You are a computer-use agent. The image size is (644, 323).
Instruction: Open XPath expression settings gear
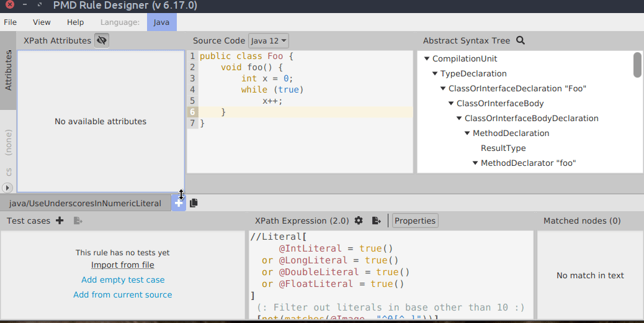(x=359, y=221)
